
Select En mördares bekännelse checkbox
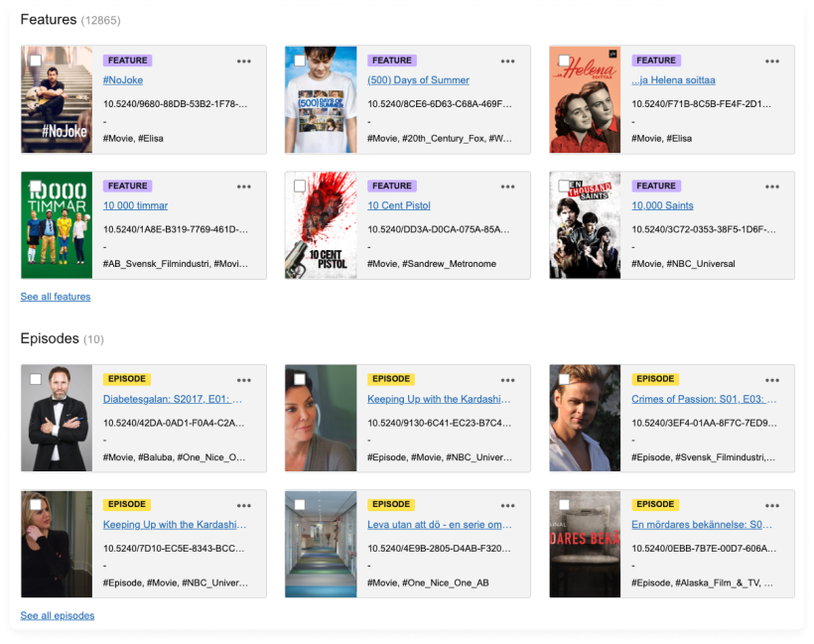point(564,504)
